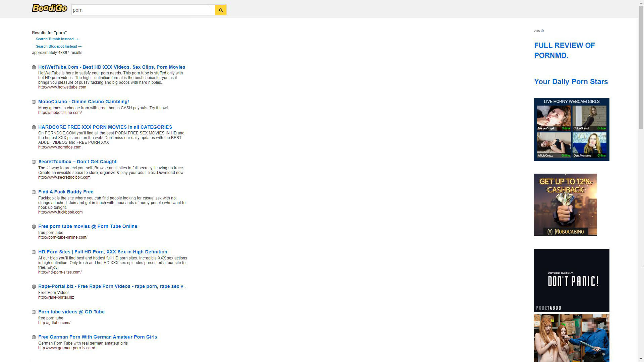Click the http://gdtube.com/ URL text

54,323
